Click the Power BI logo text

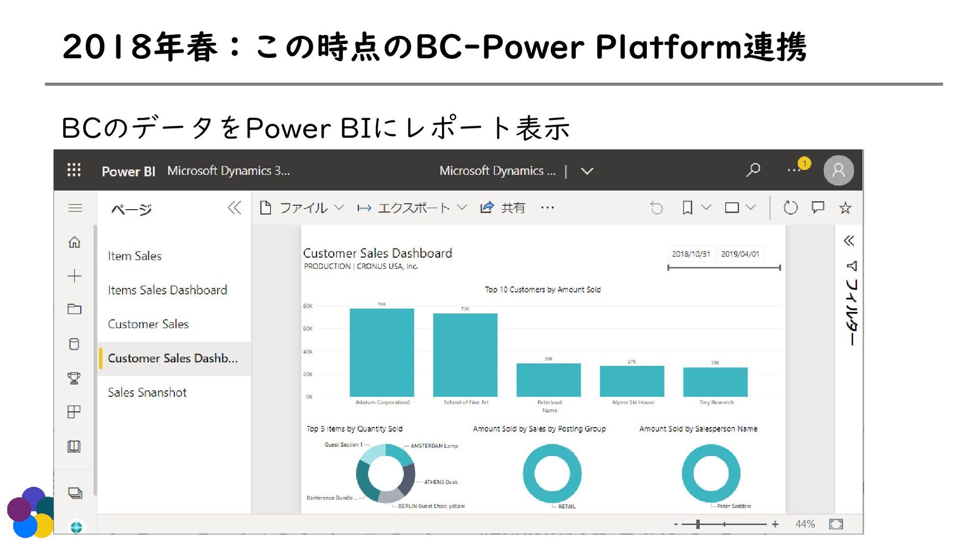[128, 171]
